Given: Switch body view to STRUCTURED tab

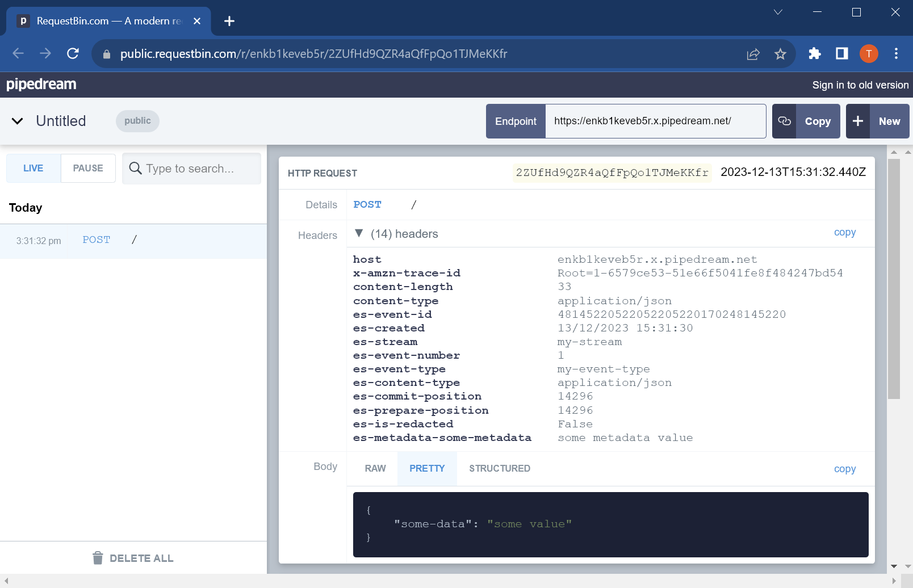Looking at the screenshot, I should pyautogui.click(x=500, y=468).
